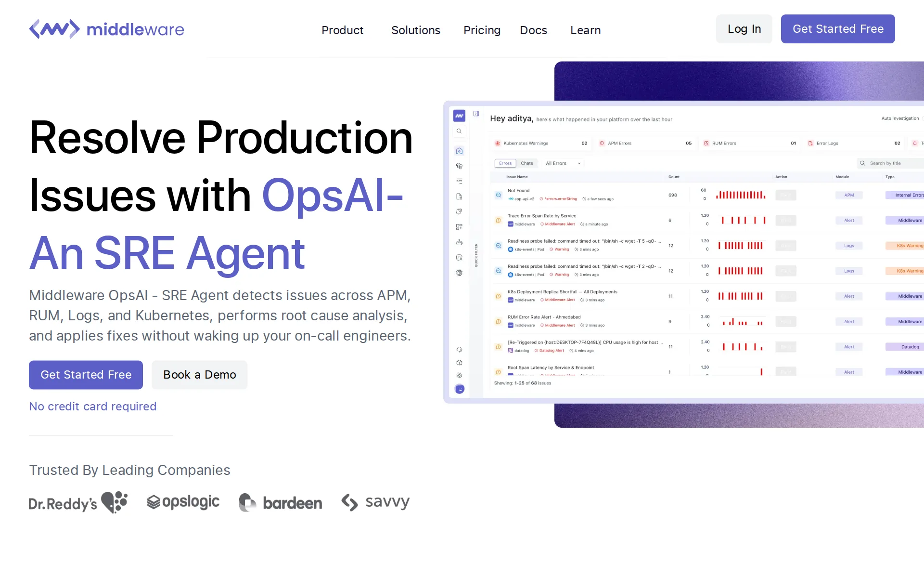The image size is (924, 578).
Task: Click the user monitoring icon below the robot
Action: click(x=459, y=258)
